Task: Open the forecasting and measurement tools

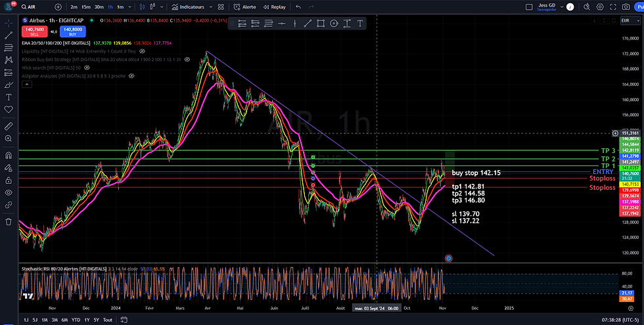Action: pos(8,73)
